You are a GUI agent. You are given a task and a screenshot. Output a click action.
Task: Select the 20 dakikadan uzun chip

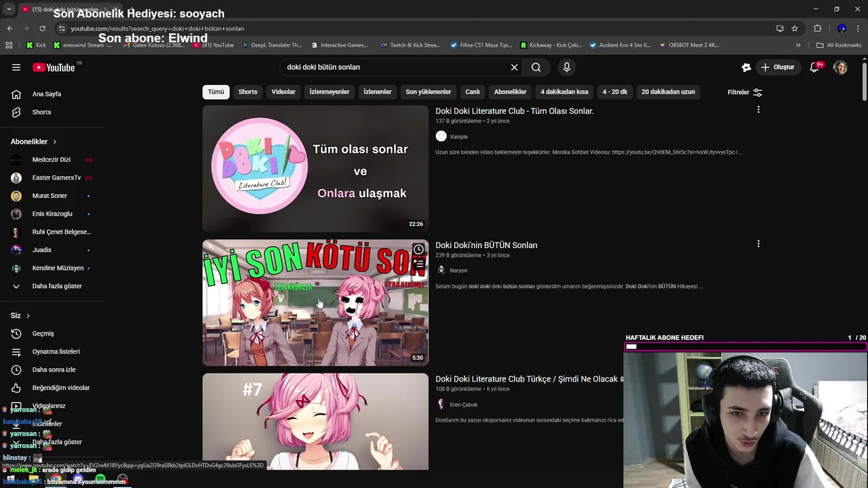click(668, 91)
